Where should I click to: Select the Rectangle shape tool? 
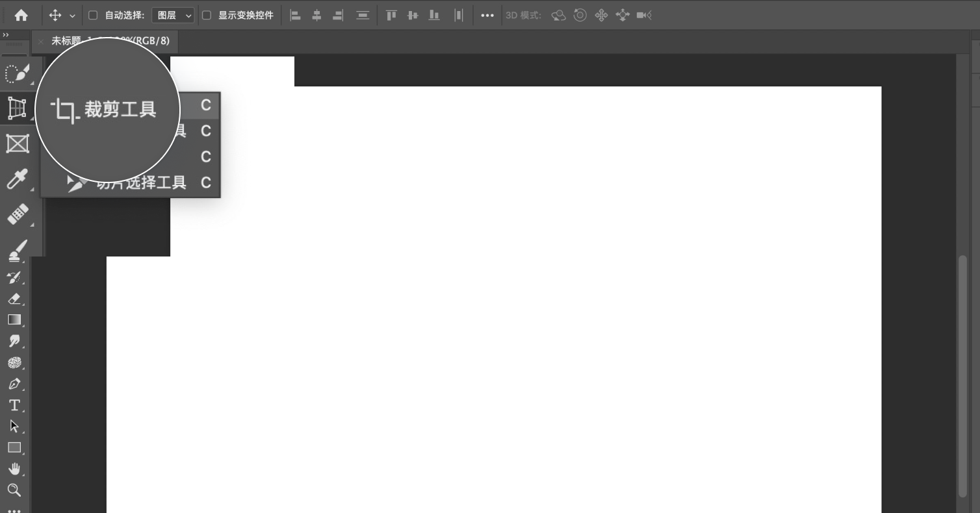[x=14, y=447]
